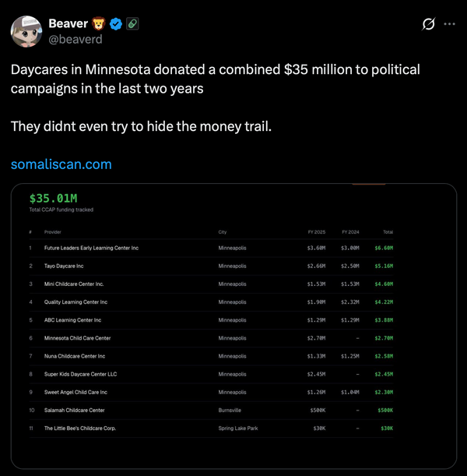Open Beaver's profile picture avatar
Screen dimensions: 467x476
pyautogui.click(x=26, y=30)
